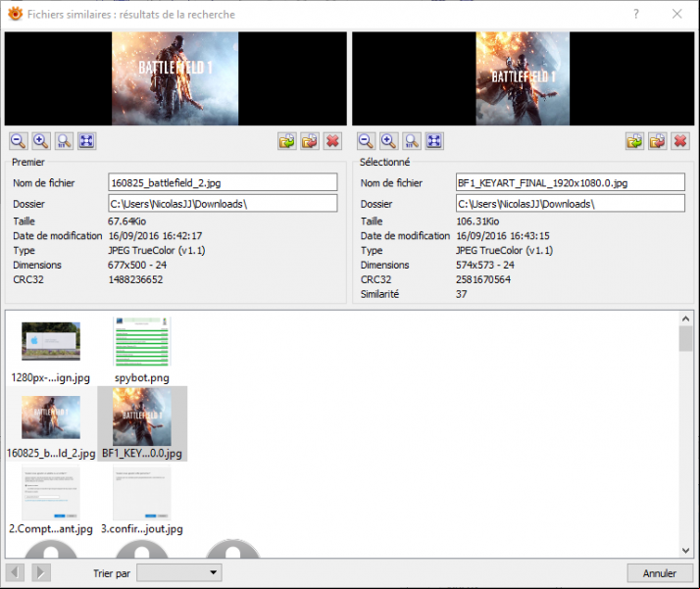The width and height of the screenshot is (700, 589).
Task: Click the dimensions value 677x500 - 24
Action: coord(137,265)
